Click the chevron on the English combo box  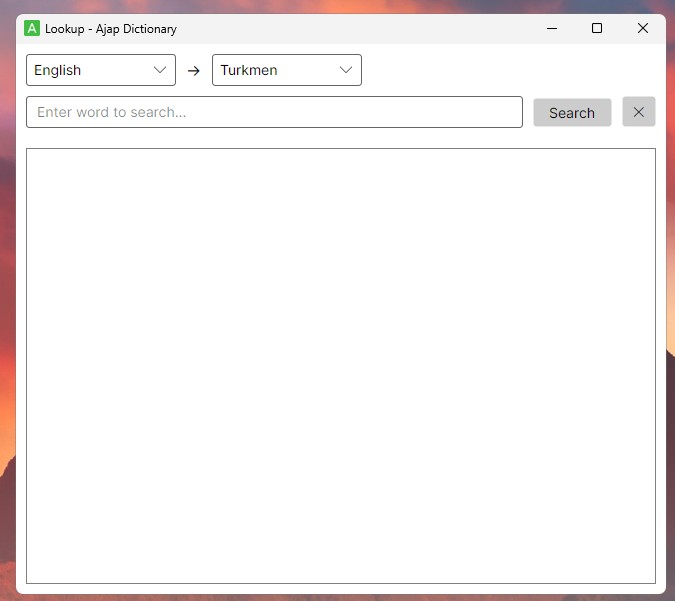[x=160, y=70]
